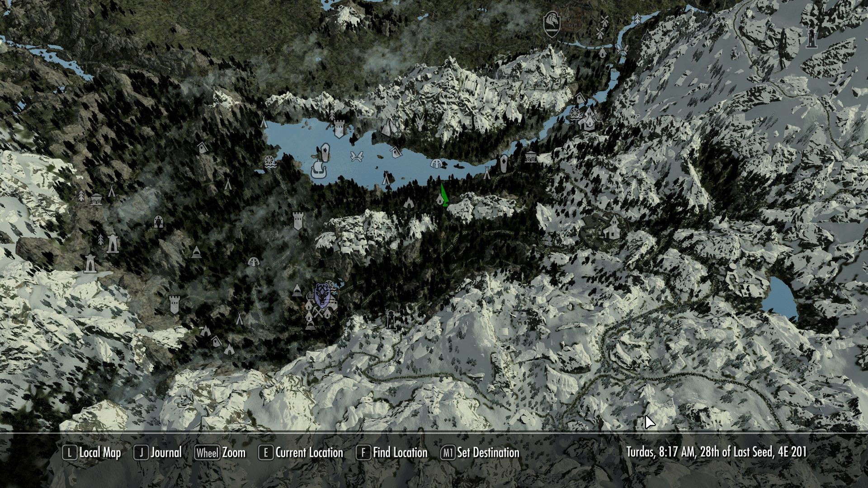Select the waterwheel mill icon beside Riverwood

click(x=575, y=113)
